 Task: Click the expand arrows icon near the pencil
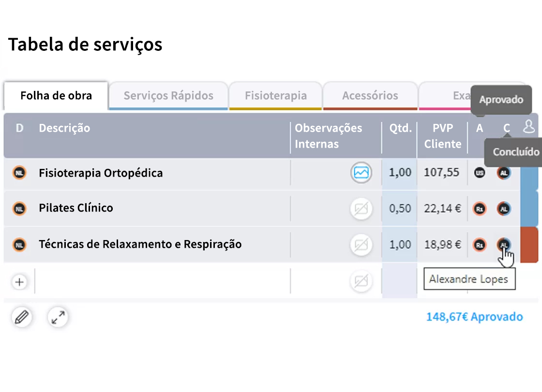[58, 317]
